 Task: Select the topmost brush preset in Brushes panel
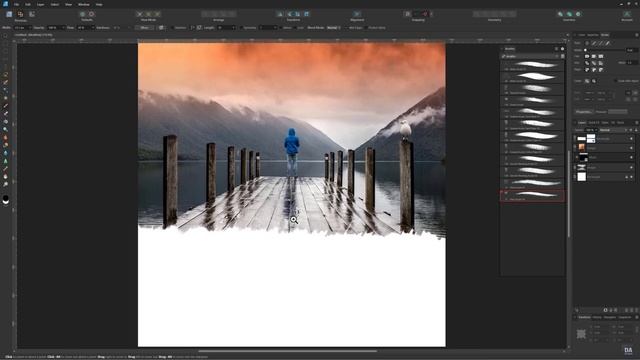click(532, 65)
